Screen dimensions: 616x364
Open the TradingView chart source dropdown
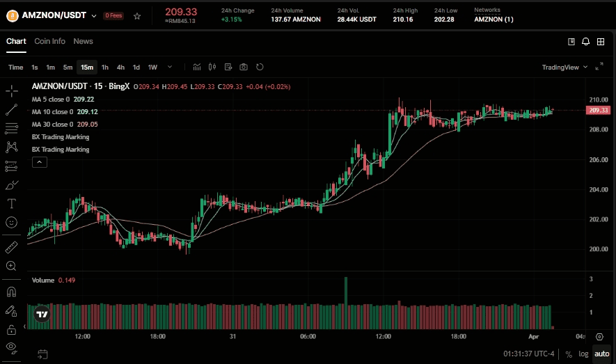pyautogui.click(x=564, y=68)
